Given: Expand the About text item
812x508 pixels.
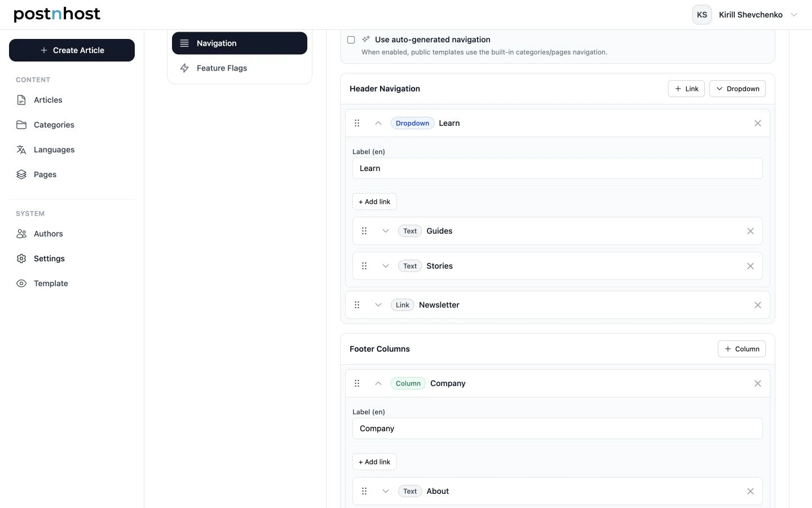Looking at the screenshot, I should click(386, 491).
